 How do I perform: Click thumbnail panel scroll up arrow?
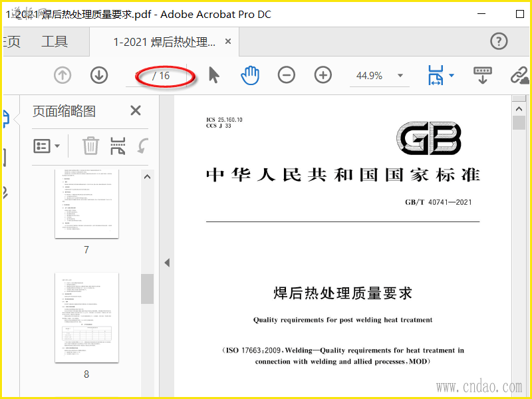coord(147,177)
